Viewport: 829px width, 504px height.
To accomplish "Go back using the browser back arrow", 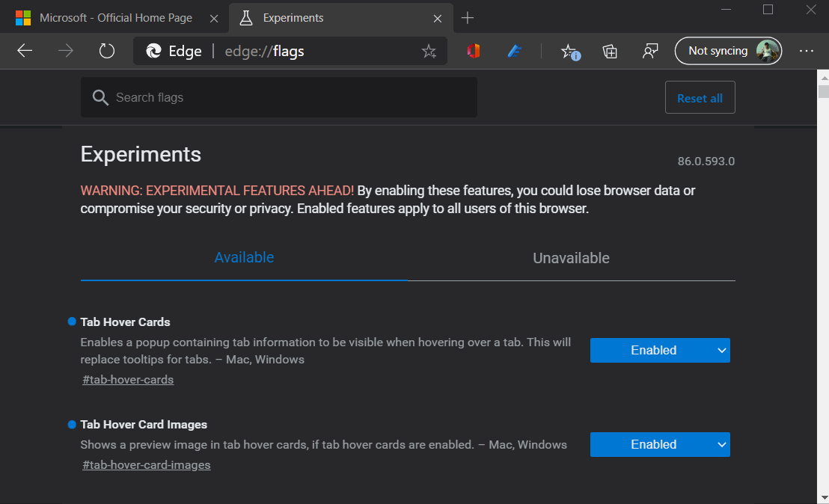I will [25, 51].
